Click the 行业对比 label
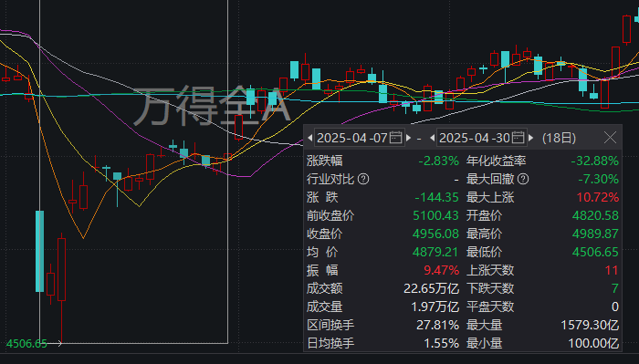 click(x=330, y=179)
